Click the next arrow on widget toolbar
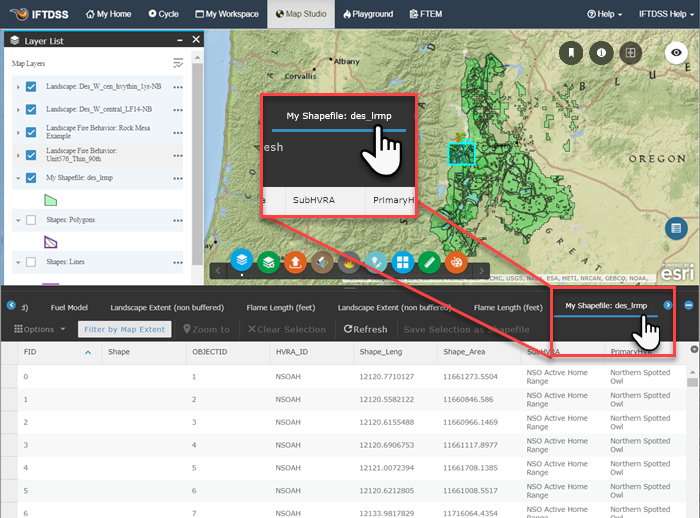 [481, 271]
